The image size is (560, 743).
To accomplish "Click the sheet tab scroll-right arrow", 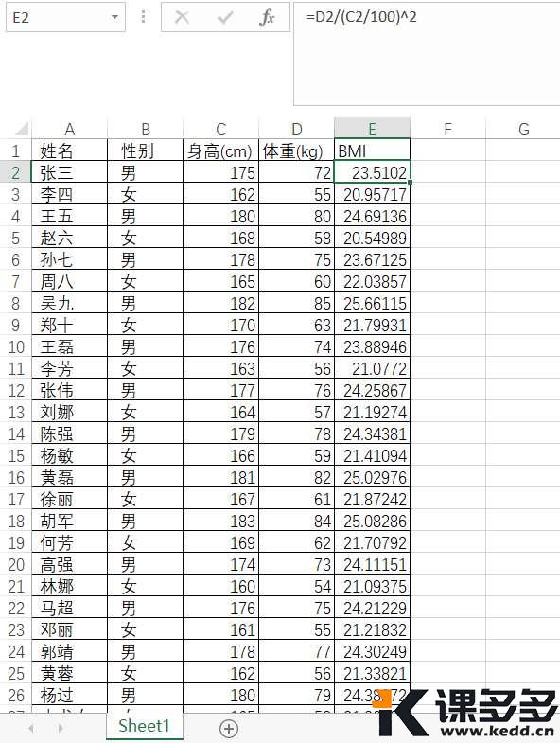I will (x=61, y=728).
